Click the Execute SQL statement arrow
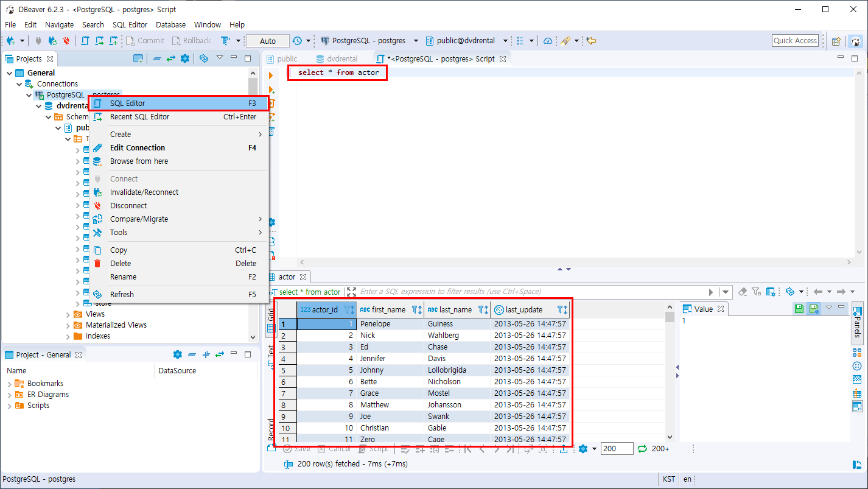The width and height of the screenshot is (868, 489). (x=271, y=76)
